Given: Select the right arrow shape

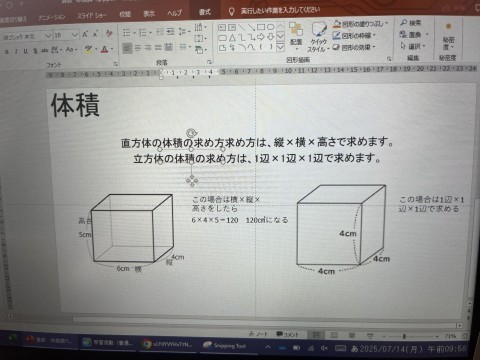Looking at the screenshot, I should pyautogui.click(x=261, y=37).
